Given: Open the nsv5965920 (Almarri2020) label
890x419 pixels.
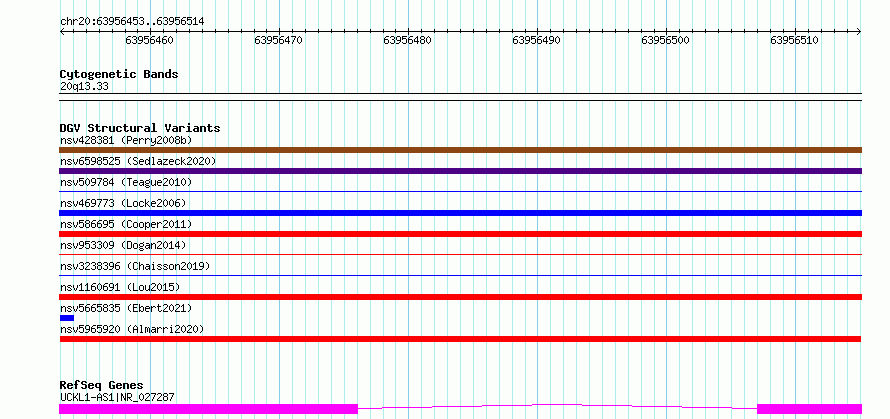Looking at the screenshot, I should click(x=132, y=329).
